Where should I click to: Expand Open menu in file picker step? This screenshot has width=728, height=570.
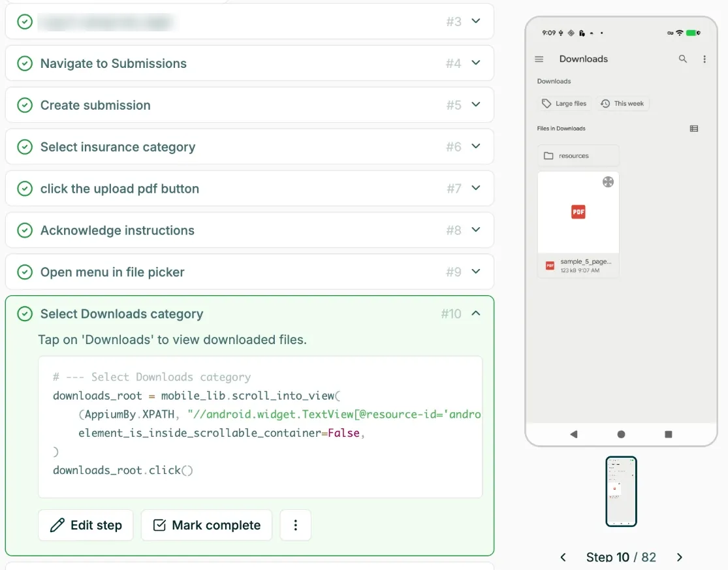pyautogui.click(x=476, y=272)
